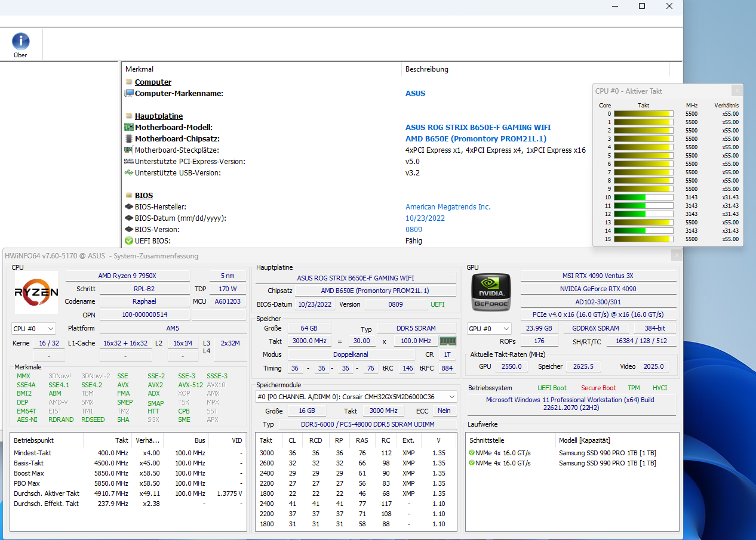Click the BIOS-Datum diamond icon
Image resolution: width=756 pixels, height=540 pixels.
coord(128,218)
